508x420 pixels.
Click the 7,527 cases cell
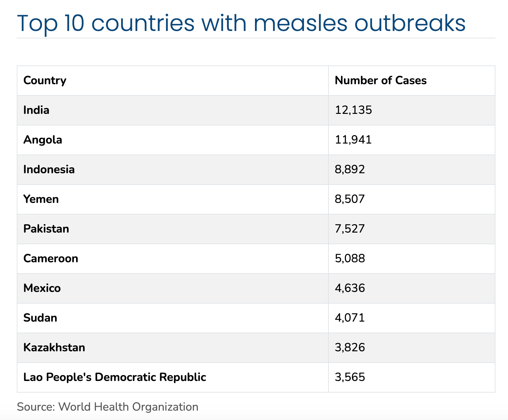tap(350, 229)
